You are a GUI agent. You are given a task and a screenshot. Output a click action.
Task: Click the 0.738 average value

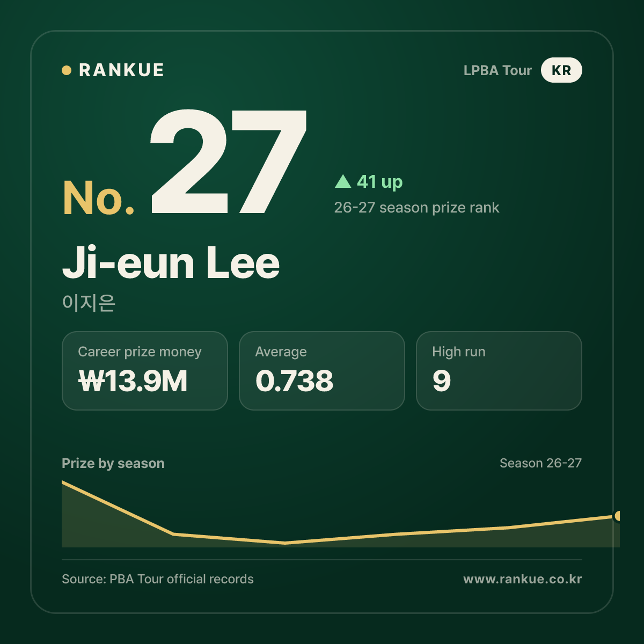[x=294, y=381]
